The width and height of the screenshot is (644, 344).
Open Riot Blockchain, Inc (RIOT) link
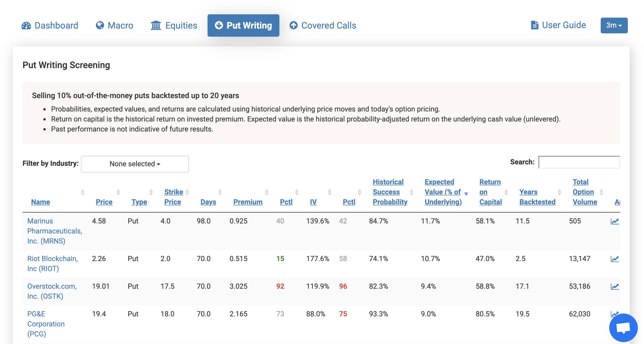pyautogui.click(x=53, y=263)
